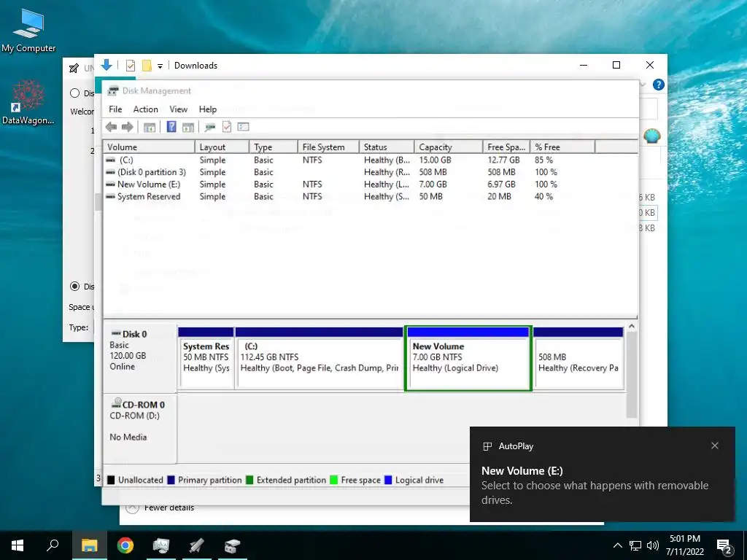Sort by the File System column header
Image resolution: width=747 pixels, height=560 pixels.
click(328, 147)
